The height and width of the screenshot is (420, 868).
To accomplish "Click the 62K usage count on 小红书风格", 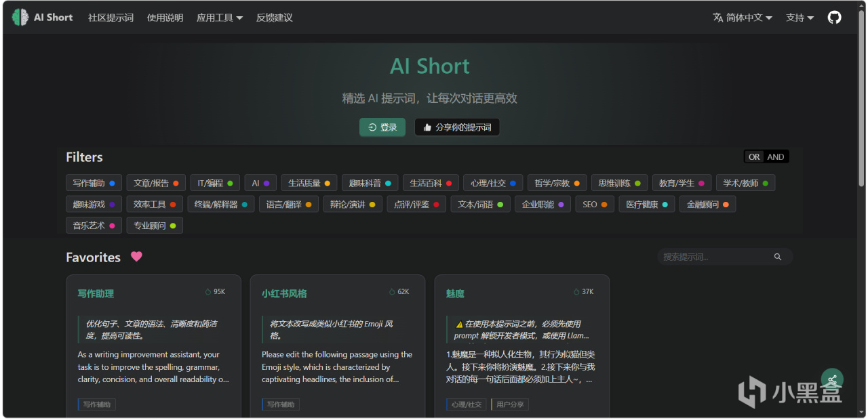I will point(399,292).
